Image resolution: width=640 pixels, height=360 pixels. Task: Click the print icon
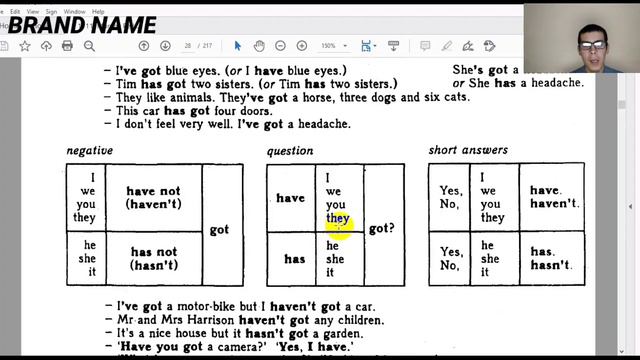point(67,46)
